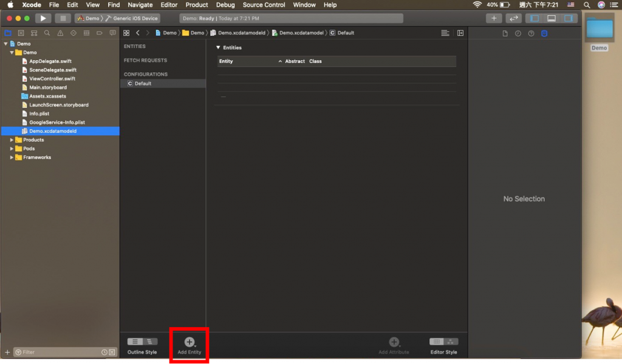Open the Debug menu
The image size is (622, 364).
[225, 5]
